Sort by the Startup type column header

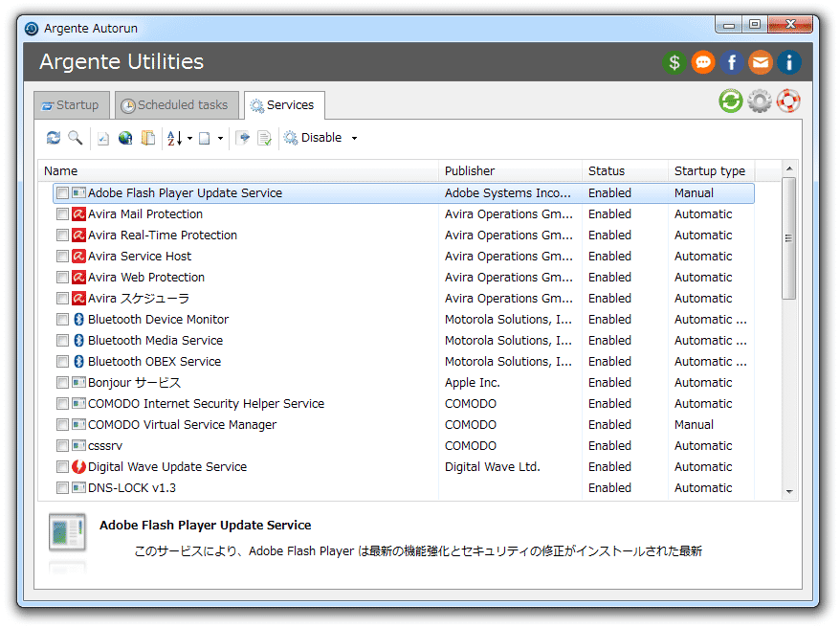click(x=712, y=171)
